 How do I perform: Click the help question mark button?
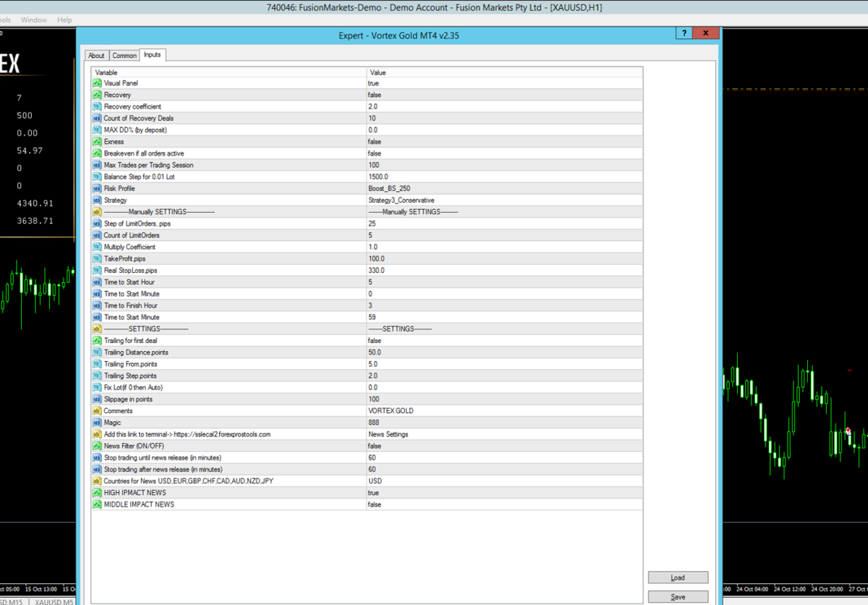click(x=684, y=33)
